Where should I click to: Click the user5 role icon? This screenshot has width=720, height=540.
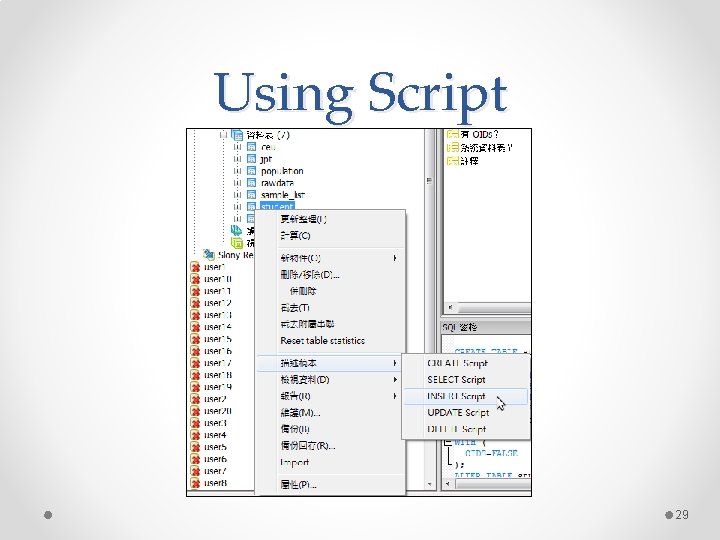pos(195,447)
